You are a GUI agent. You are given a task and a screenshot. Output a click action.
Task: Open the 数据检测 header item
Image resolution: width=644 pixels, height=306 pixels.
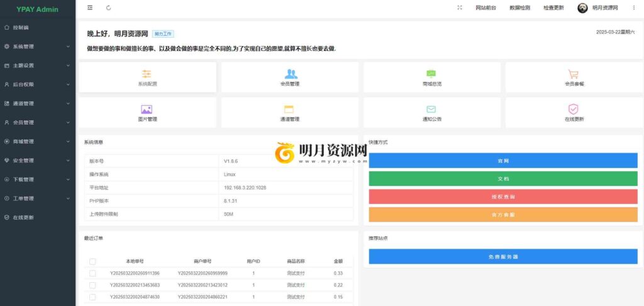[519, 8]
